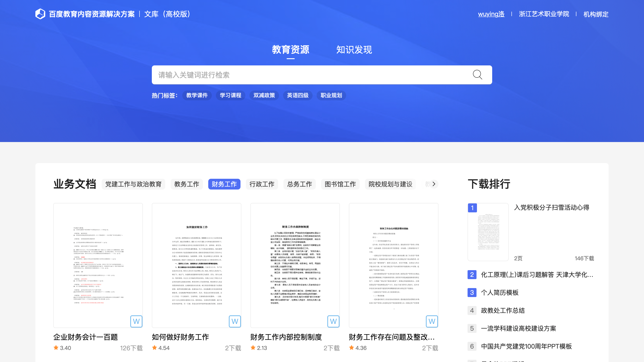Select the 教育资源 tab
The width and height of the screenshot is (644, 362).
point(290,50)
